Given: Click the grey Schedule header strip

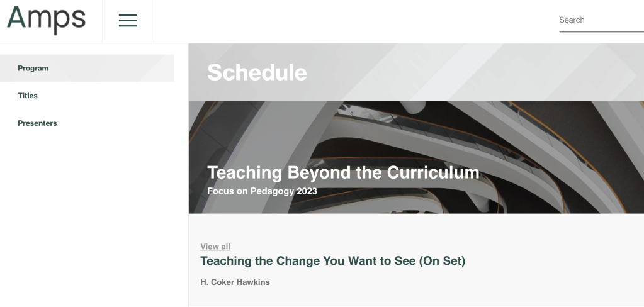Looking at the screenshot, I should tap(472, 72).
